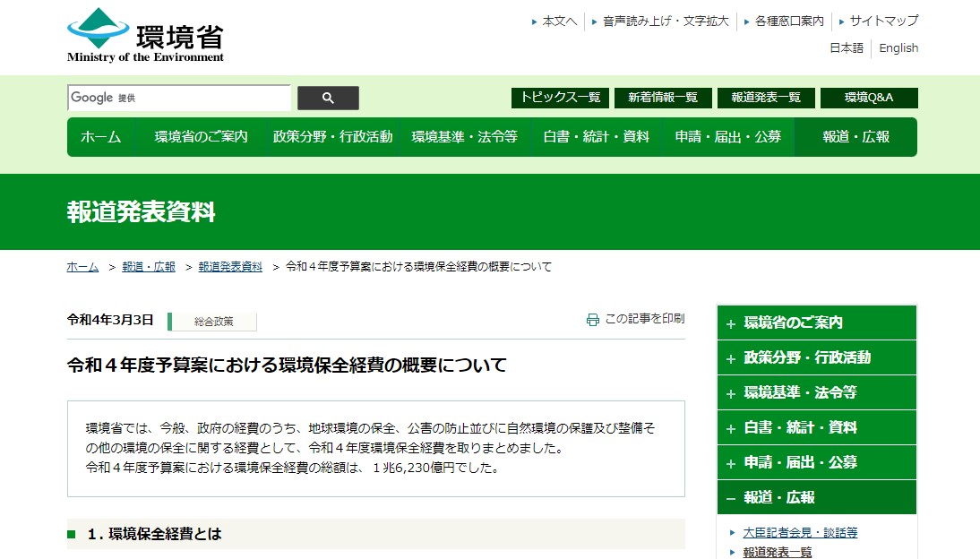Screen dimensions: 980x559
Task: Expand 環境基準・法令等 sidebar section
Action: pos(816,392)
